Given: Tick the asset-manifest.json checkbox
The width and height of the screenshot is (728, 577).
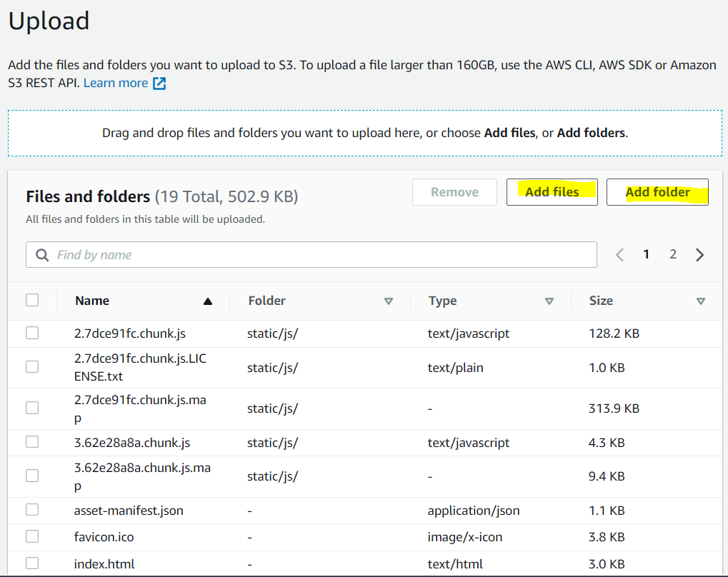Looking at the screenshot, I should [x=32, y=510].
